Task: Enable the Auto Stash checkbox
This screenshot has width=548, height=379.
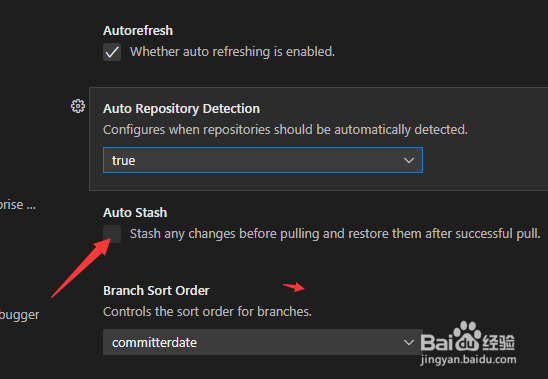Action: click(x=112, y=234)
